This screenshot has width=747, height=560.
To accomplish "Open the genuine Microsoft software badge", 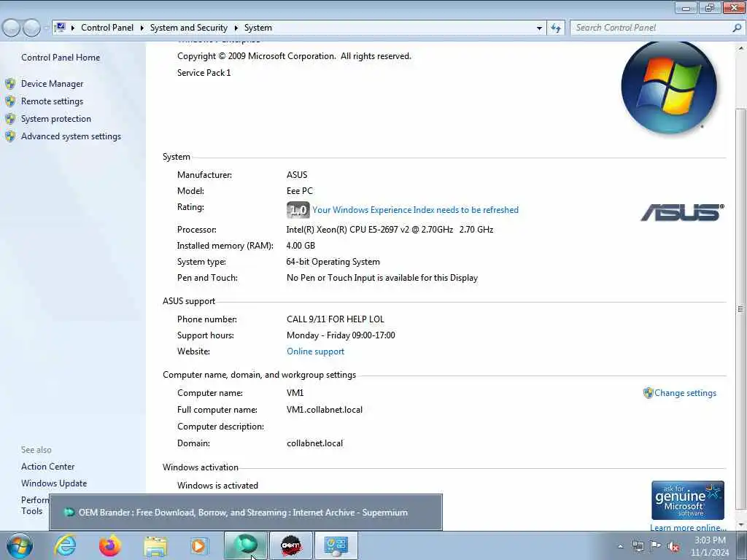I will pos(687,500).
